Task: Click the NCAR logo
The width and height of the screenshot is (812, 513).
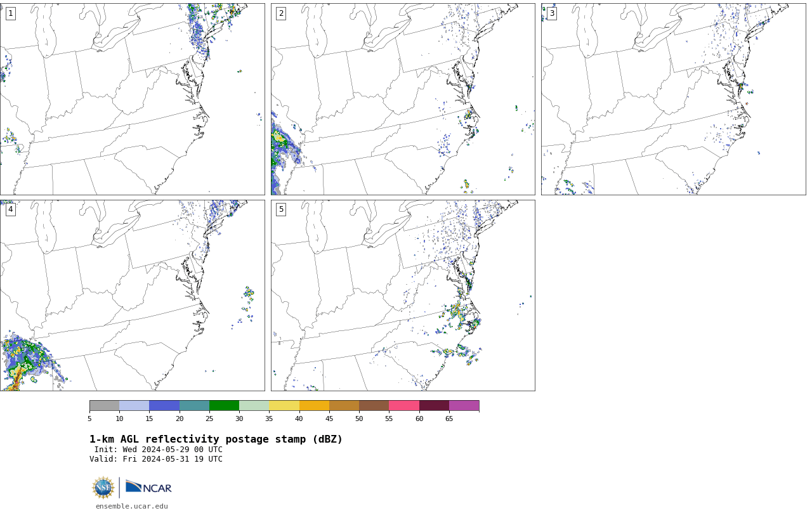Action: pos(148,487)
